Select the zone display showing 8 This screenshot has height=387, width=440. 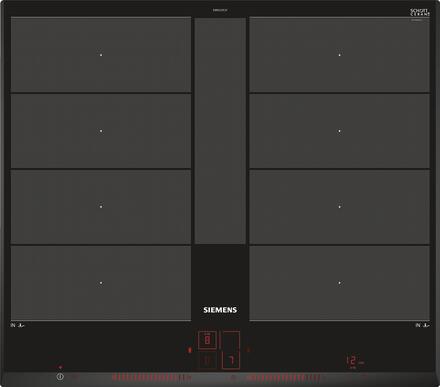pos(207,340)
